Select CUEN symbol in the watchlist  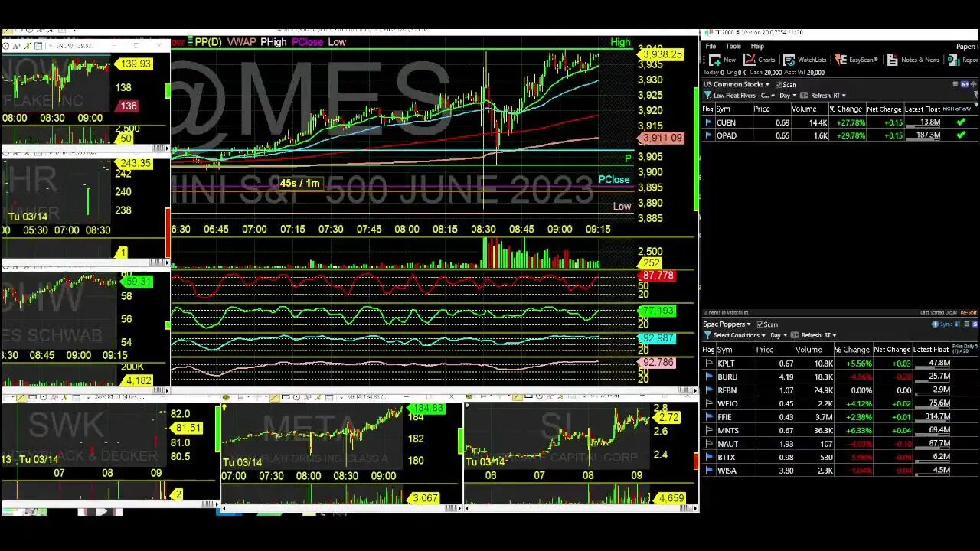[x=726, y=122]
